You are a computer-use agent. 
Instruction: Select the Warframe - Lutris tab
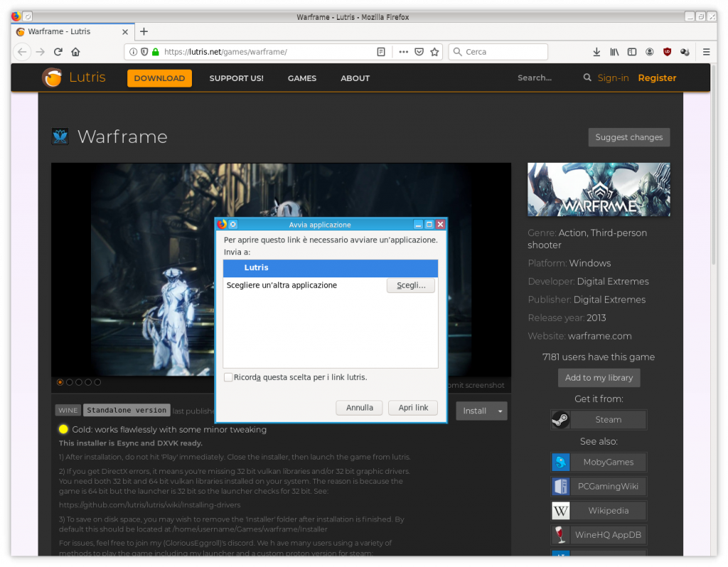tap(71, 31)
